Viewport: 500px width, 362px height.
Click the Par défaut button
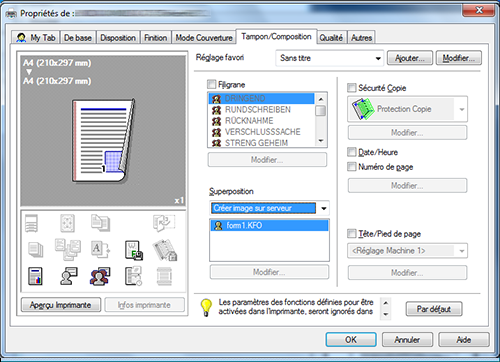434,309
